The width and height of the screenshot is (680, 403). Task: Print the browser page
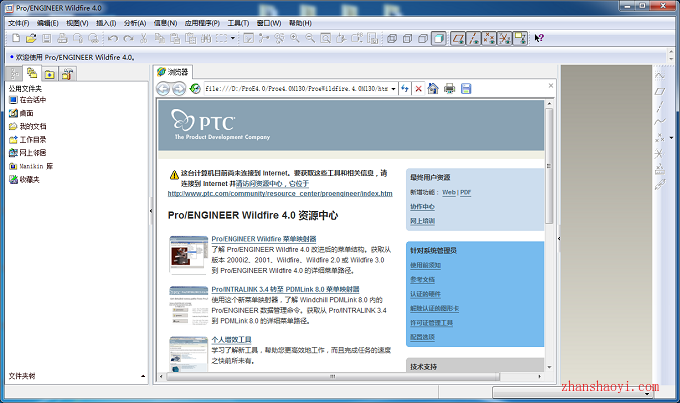(449, 88)
